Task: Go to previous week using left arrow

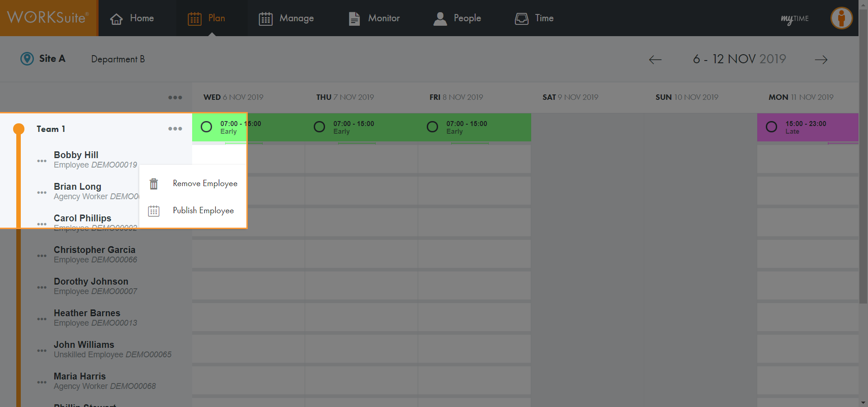Action: pos(655,60)
